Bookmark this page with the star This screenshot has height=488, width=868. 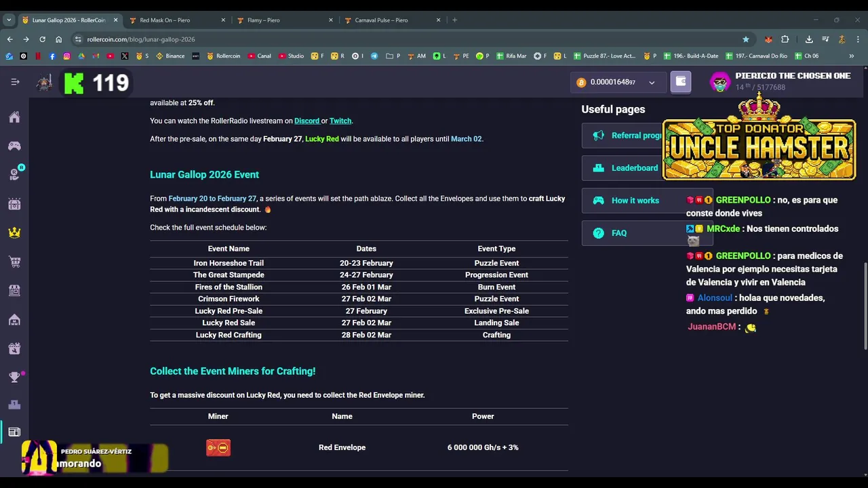coord(746,39)
